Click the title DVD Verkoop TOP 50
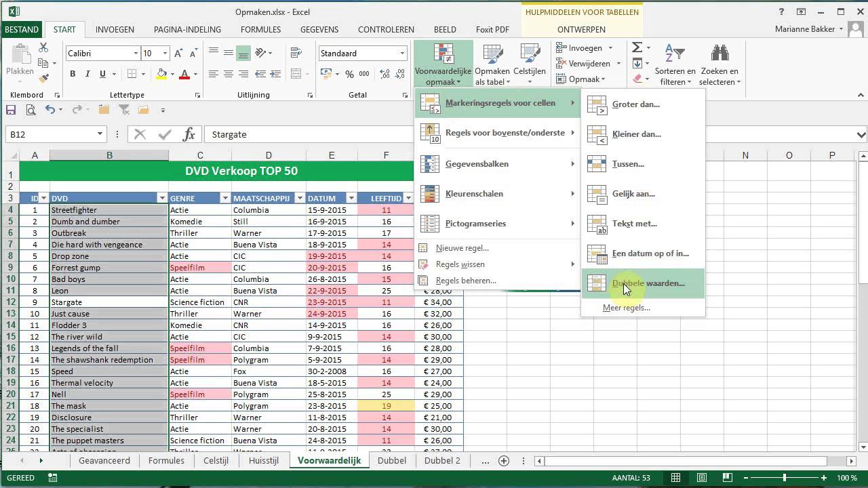Image resolution: width=868 pixels, height=488 pixels. [x=241, y=171]
